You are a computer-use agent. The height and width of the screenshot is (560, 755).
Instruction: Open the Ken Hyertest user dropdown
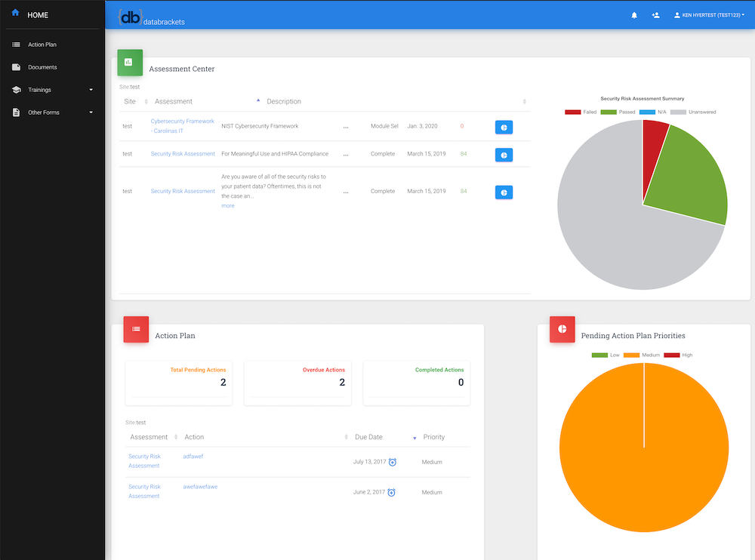click(708, 15)
